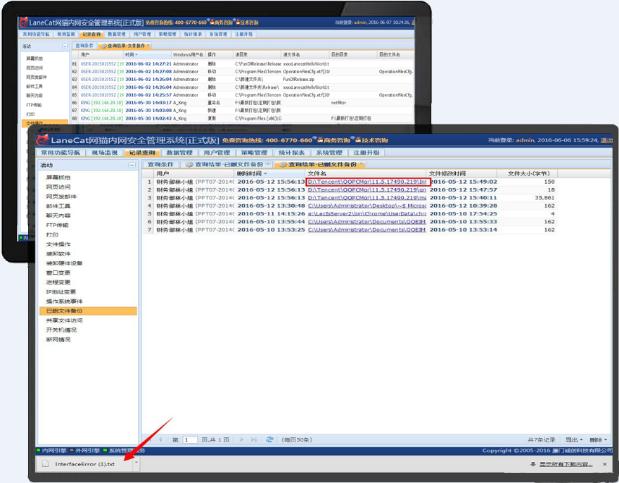
Task: Click the page number input field
Action: (189, 440)
